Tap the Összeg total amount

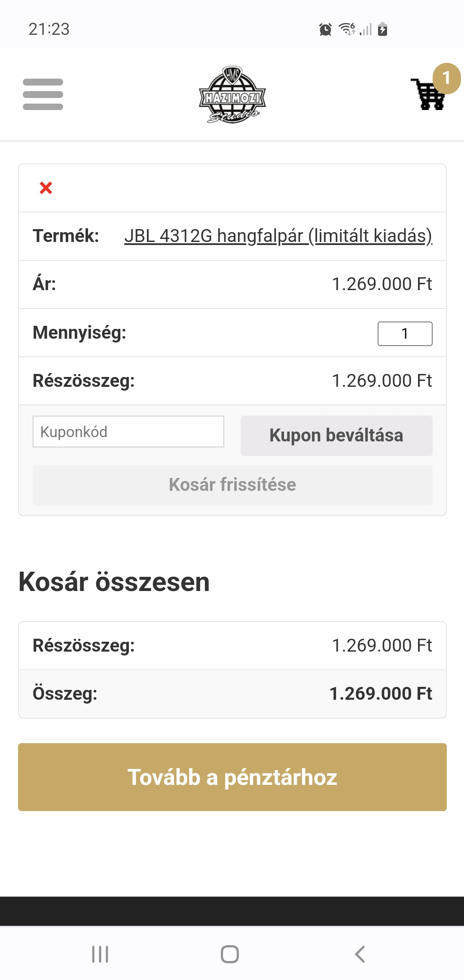pyautogui.click(x=380, y=694)
